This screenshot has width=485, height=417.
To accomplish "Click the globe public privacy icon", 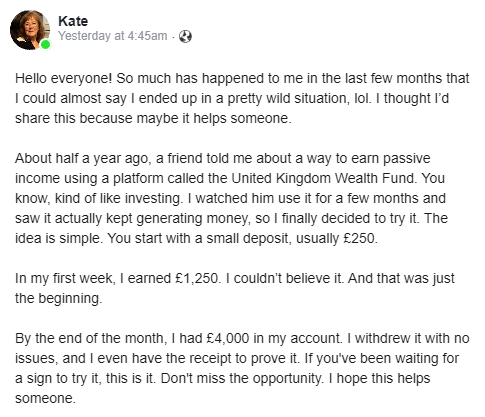I will coord(185,36).
